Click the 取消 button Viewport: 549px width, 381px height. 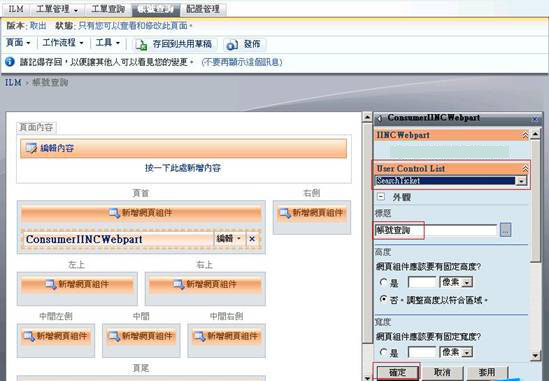442,372
